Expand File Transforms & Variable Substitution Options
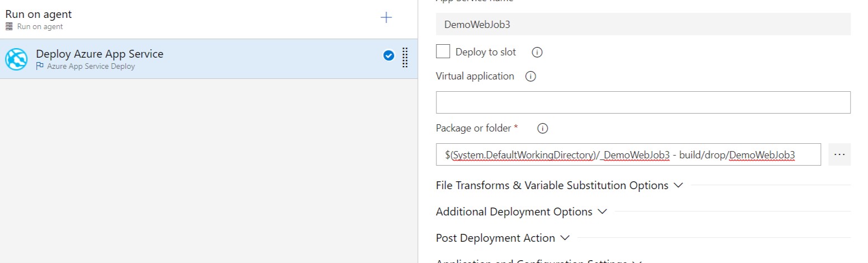The width and height of the screenshot is (868, 263). coord(559,185)
